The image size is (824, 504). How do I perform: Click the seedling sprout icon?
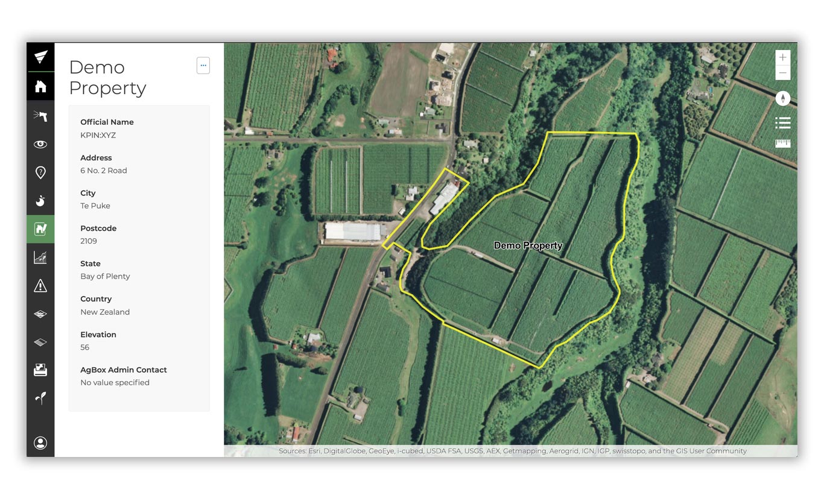coord(40,398)
